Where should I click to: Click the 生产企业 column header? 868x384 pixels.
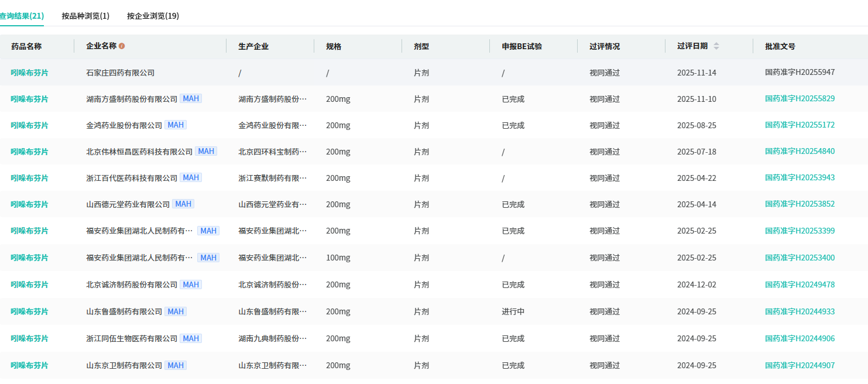tap(253, 46)
